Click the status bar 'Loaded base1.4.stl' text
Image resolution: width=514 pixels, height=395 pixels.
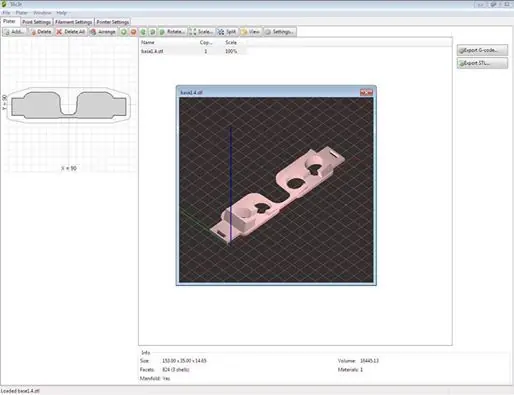coord(20,391)
